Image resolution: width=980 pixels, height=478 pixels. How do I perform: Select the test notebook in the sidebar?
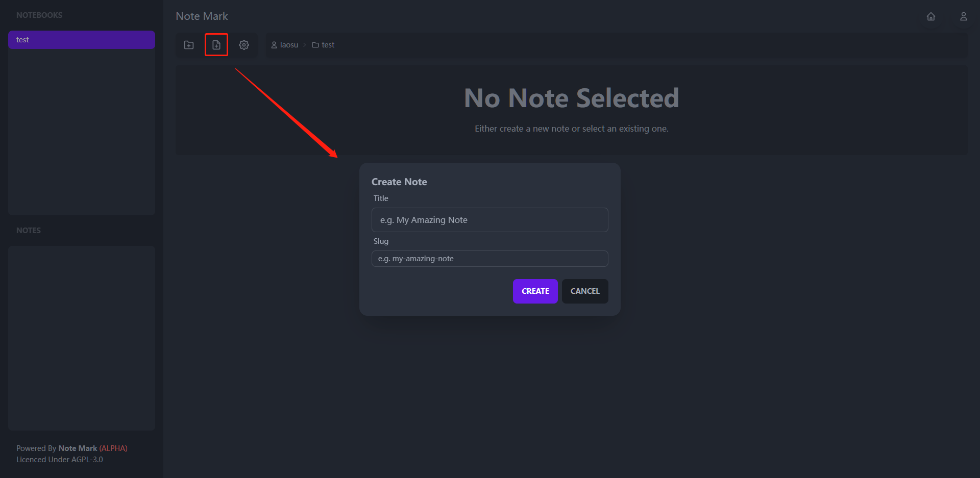pyautogui.click(x=82, y=39)
